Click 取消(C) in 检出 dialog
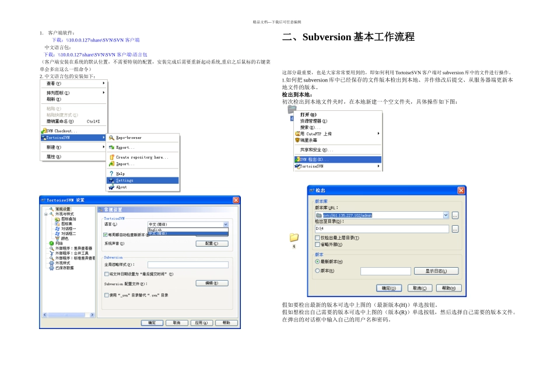 [420, 288]
